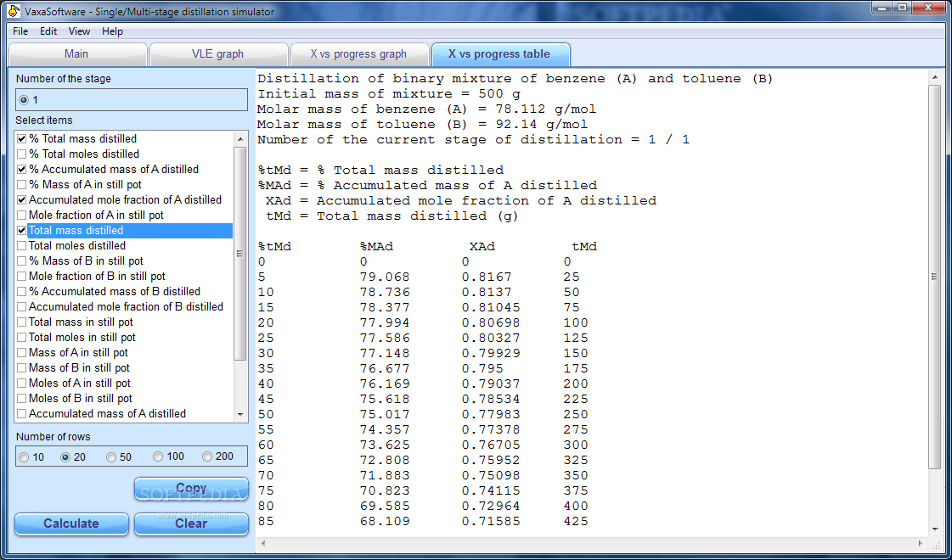Click the Initial mass of mixture line
Image resolution: width=952 pixels, height=560 pixels.
tap(389, 94)
